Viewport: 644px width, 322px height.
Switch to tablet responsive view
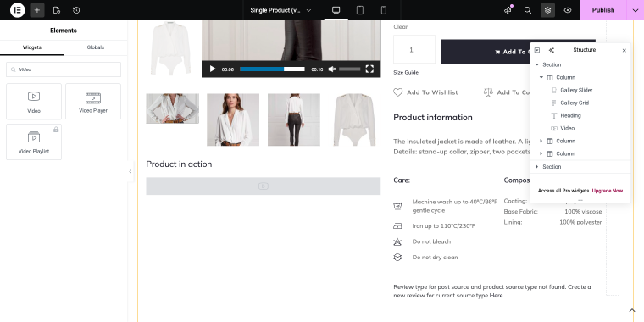click(360, 10)
